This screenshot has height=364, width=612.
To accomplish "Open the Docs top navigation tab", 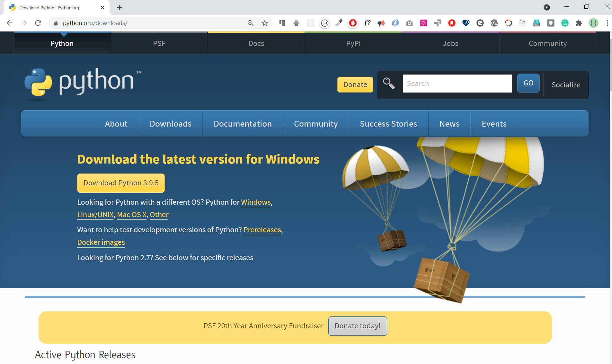I will (x=256, y=43).
